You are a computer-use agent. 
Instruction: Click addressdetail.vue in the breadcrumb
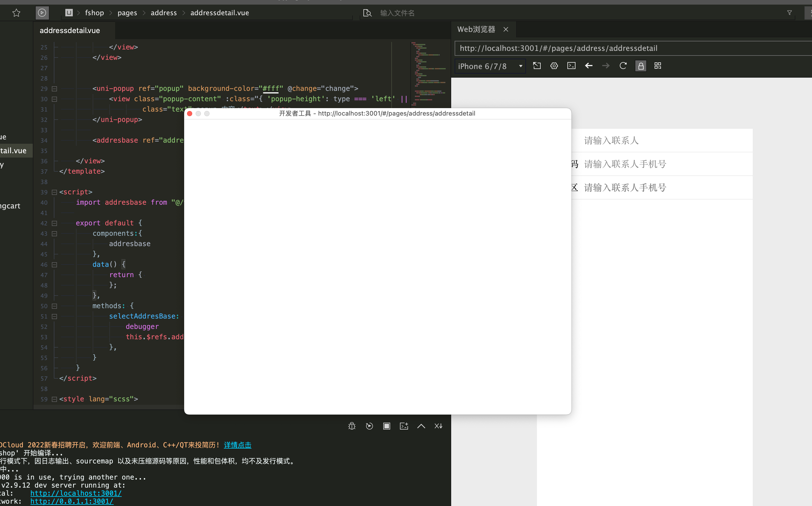click(x=220, y=13)
